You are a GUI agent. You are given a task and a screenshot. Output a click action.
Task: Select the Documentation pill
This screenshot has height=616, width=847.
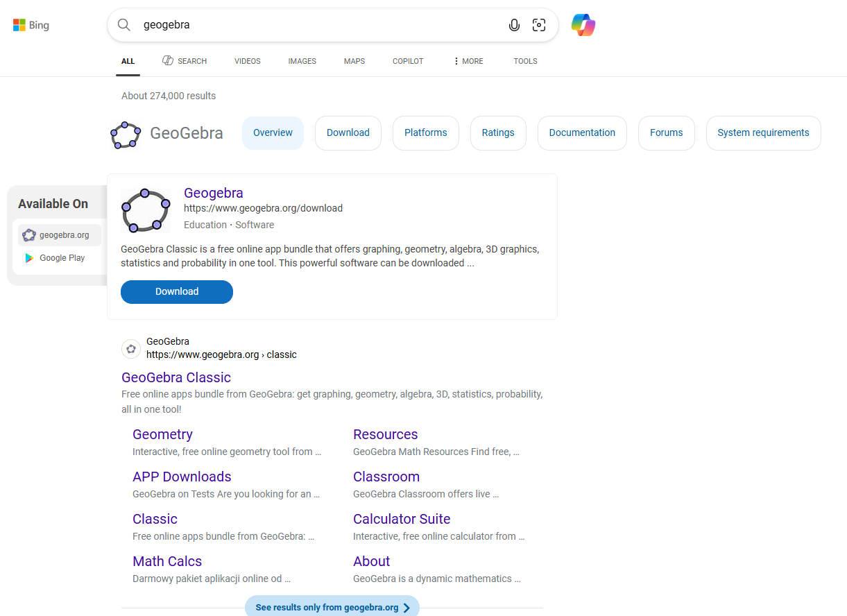[582, 133]
